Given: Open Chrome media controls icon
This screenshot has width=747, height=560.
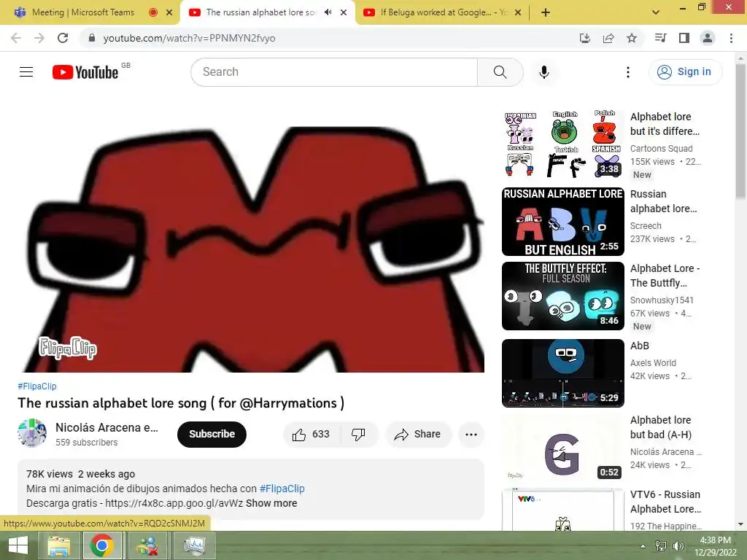Looking at the screenshot, I should (x=660, y=38).
